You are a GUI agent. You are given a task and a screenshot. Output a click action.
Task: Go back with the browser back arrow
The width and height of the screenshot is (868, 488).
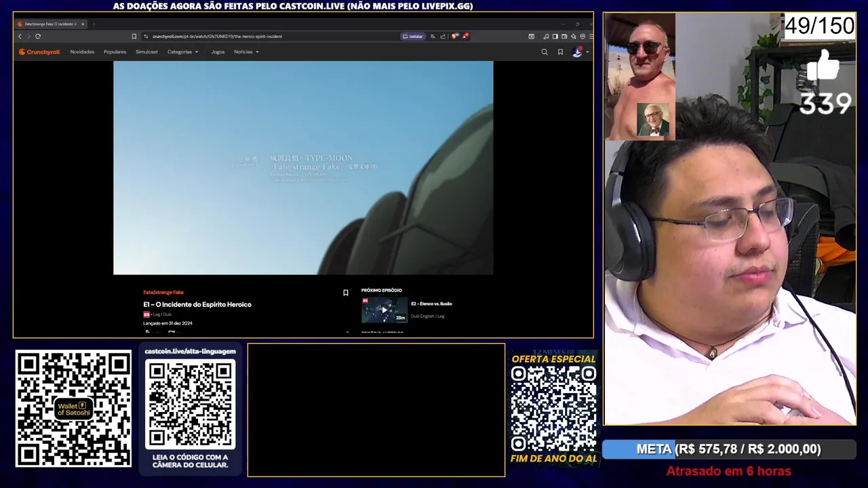pyautogui.click(x=20, y=36)
